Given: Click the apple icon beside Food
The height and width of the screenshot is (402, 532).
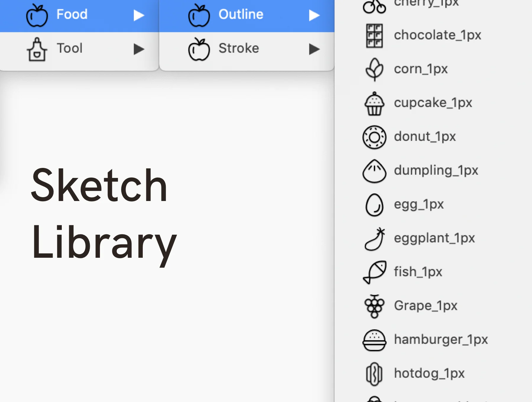Looking at the screenshot, I should point(37,15).
